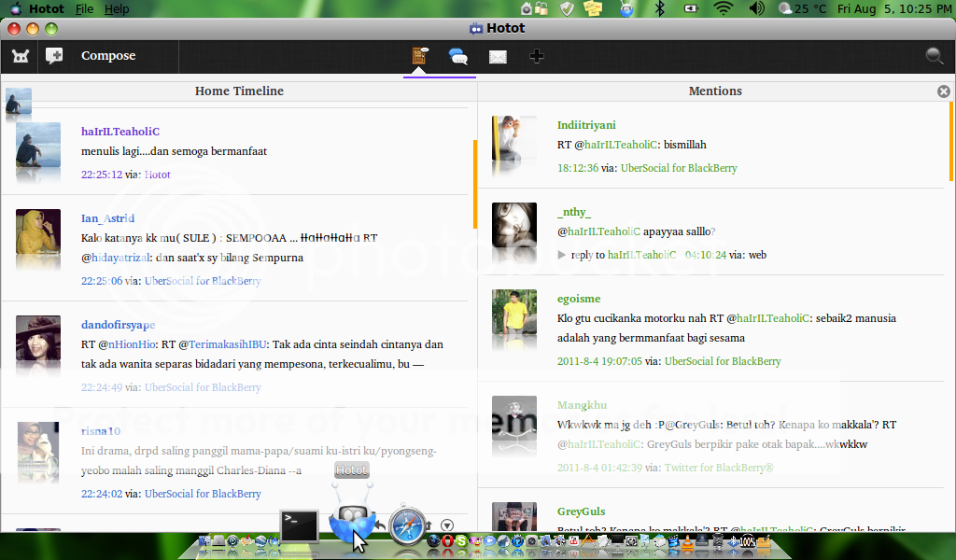Close the Mentions column

tap(943, 91)
